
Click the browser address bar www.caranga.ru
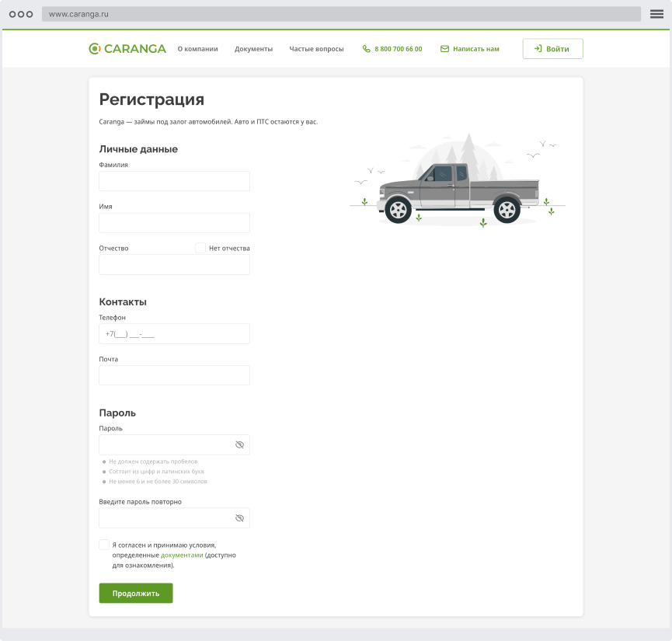point(341,14)
